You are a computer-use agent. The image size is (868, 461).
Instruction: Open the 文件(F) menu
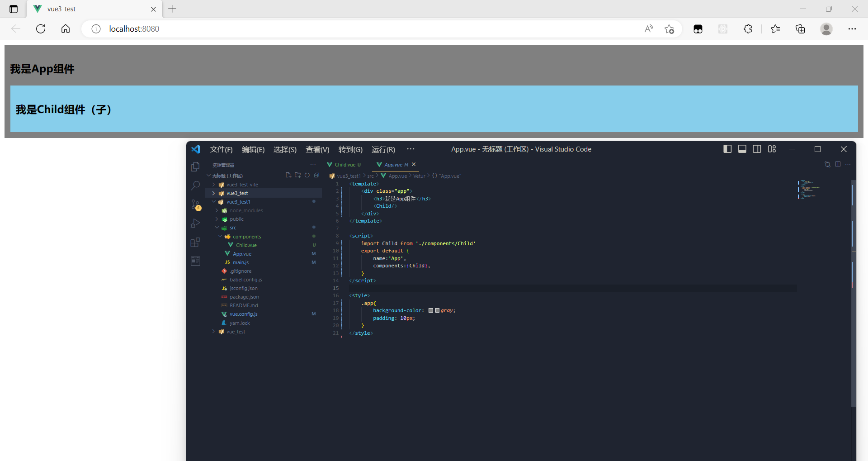(x=221, y=149)
